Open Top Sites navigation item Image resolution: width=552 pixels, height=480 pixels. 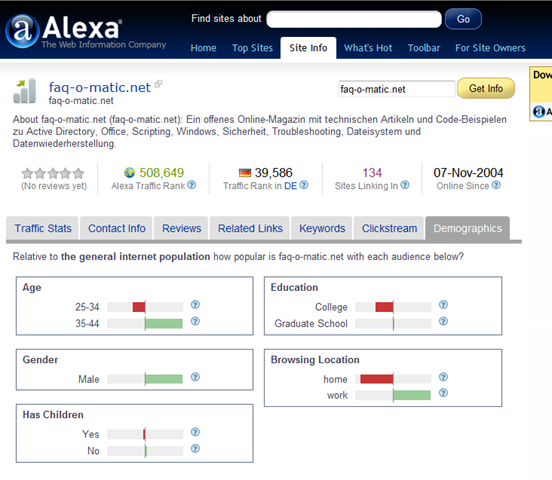click(252, 48)
